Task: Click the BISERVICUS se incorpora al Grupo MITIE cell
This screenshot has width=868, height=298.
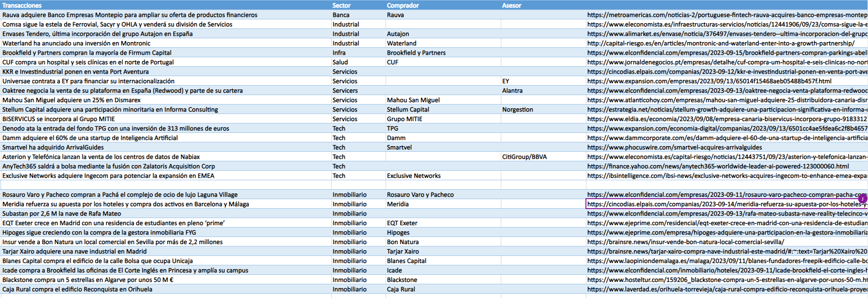Action: coord(165,119)
